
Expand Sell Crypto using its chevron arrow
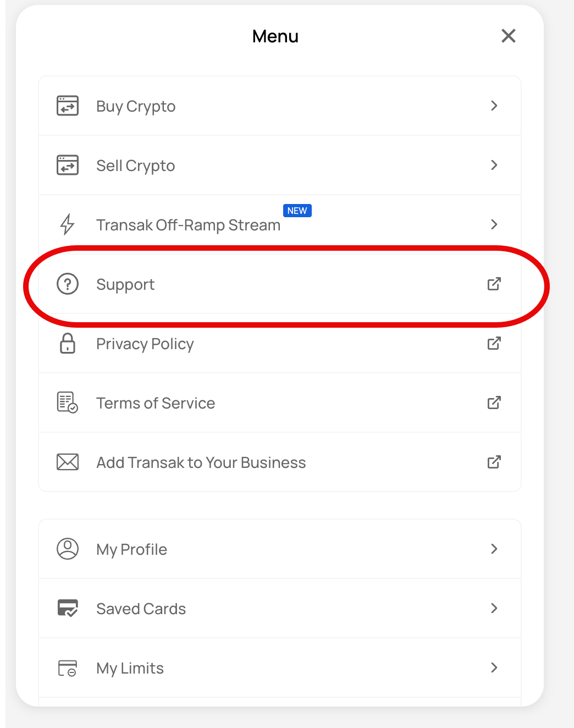tap(494, 165)
